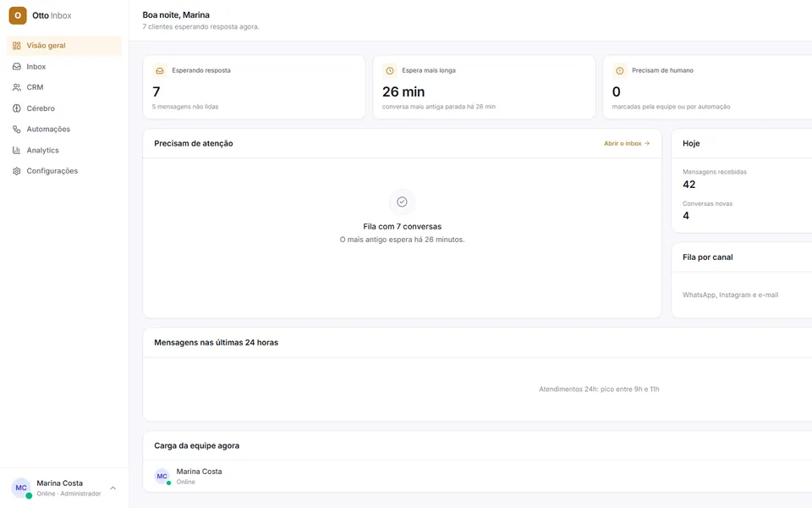This screenshot has height=508, width=812.
Task: Open the Automações section
Action: click(64, 129)
